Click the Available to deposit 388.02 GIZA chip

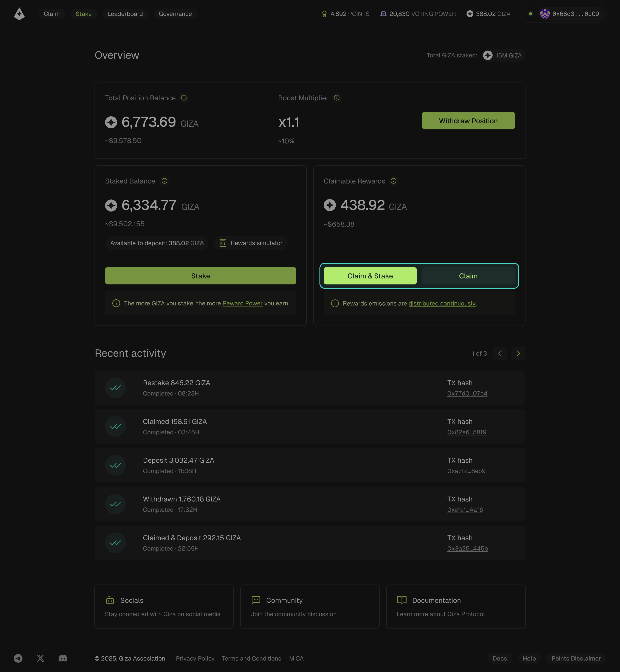[x=157, y=243]
